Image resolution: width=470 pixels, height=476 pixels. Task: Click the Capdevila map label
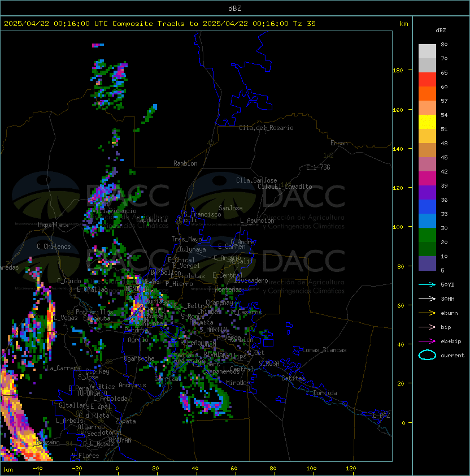coord(151,219)
